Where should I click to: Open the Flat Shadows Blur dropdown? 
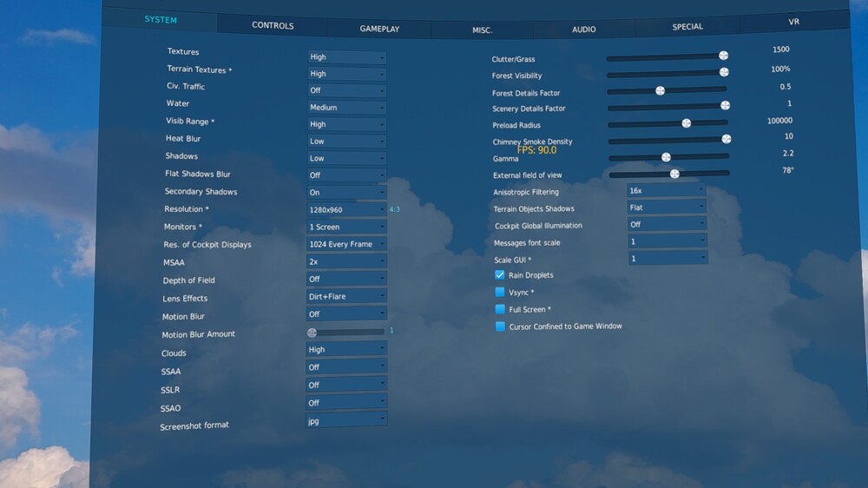[x=347, y=175]
